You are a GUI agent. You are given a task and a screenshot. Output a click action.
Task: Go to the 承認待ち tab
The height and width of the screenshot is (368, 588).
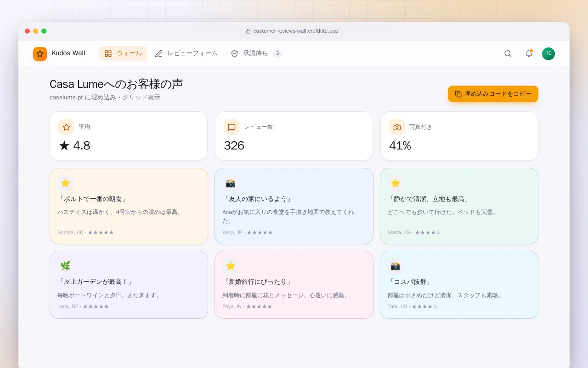(256, 54)
